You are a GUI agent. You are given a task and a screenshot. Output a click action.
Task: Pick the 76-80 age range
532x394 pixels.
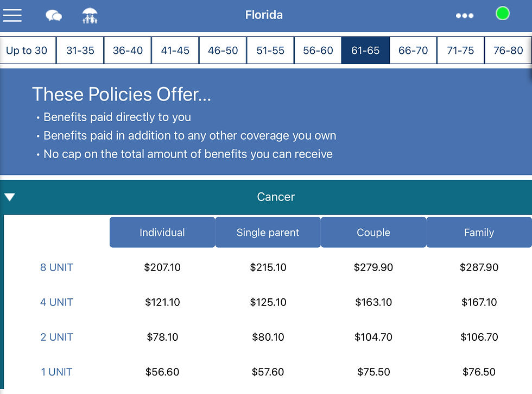tap(508, 51)
